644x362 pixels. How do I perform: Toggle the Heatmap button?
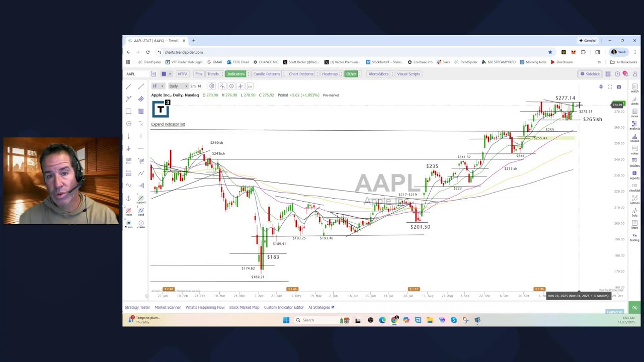[330, 74]
